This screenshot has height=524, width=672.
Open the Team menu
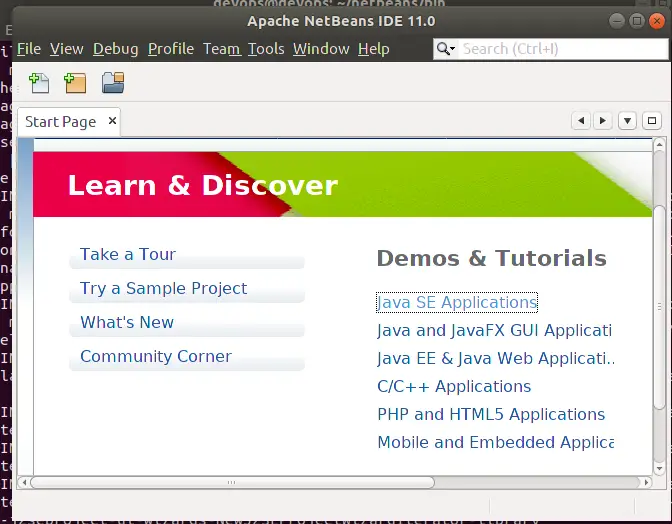(x=221, y=49)
